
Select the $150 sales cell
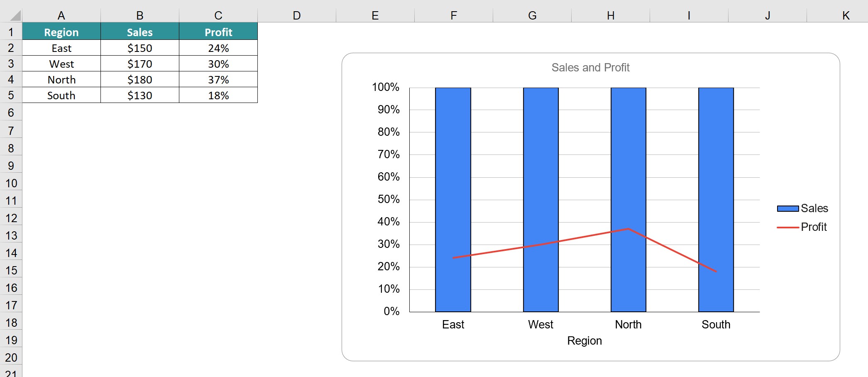point(140,48)
